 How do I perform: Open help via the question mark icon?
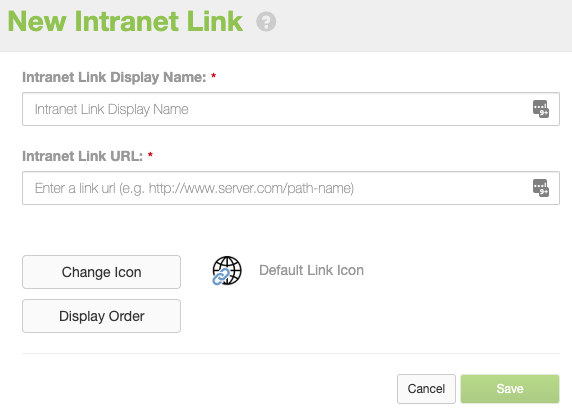pyautogui.click(x=266, y=22)
